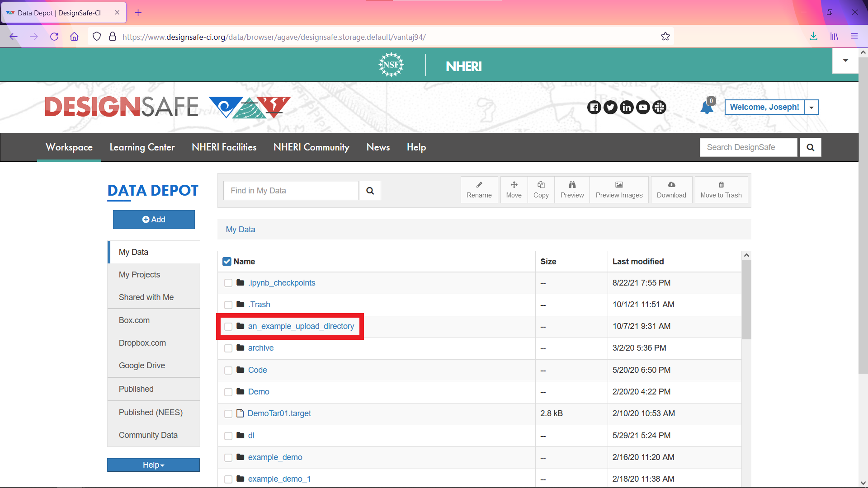Open the an_example_upload_directory folder
Screen dimensions: 868x488
[301, 326]
